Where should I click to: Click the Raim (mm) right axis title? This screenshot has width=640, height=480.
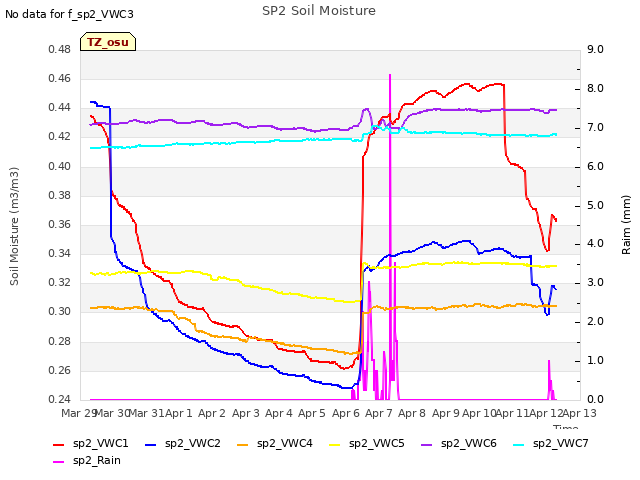626,225
